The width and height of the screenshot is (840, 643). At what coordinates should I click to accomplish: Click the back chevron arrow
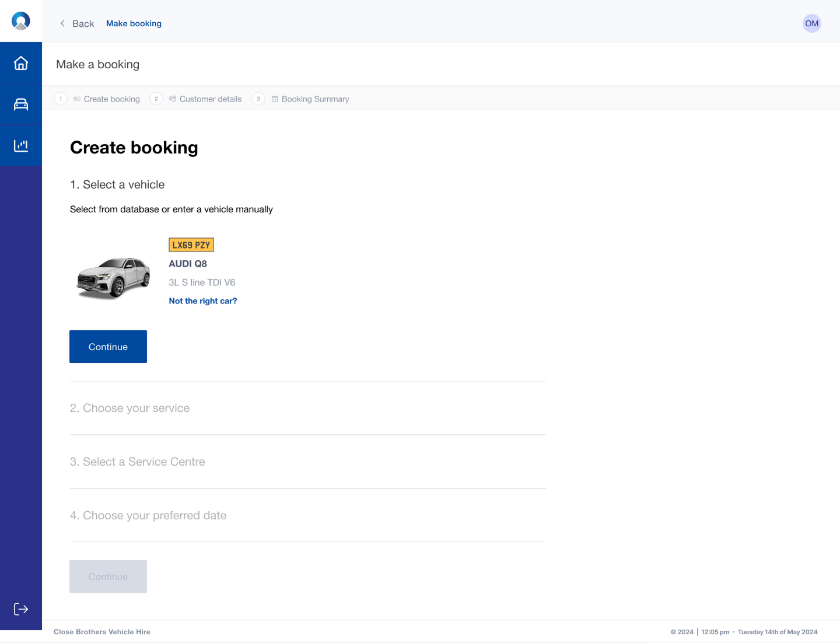tap(62, 23)
